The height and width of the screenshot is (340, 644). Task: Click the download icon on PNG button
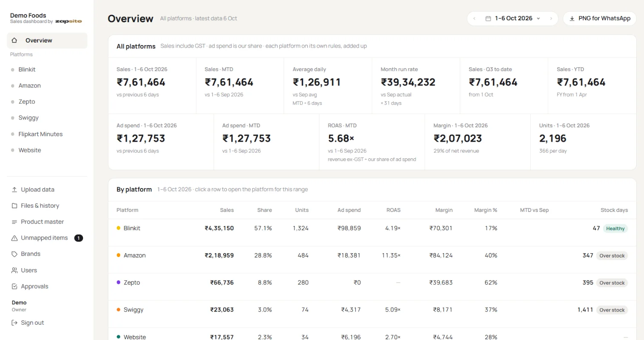(572, 19)
